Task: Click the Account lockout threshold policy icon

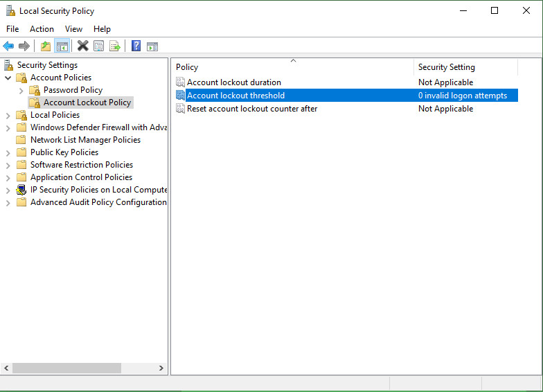Action: [x=180, y=96]
